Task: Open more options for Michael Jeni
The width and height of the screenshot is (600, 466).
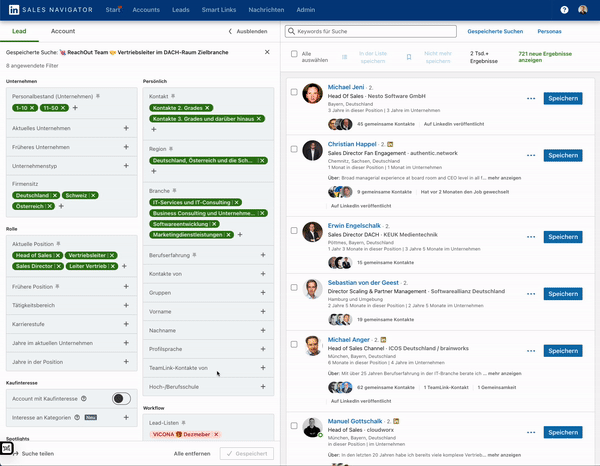Action: [531, 99]
